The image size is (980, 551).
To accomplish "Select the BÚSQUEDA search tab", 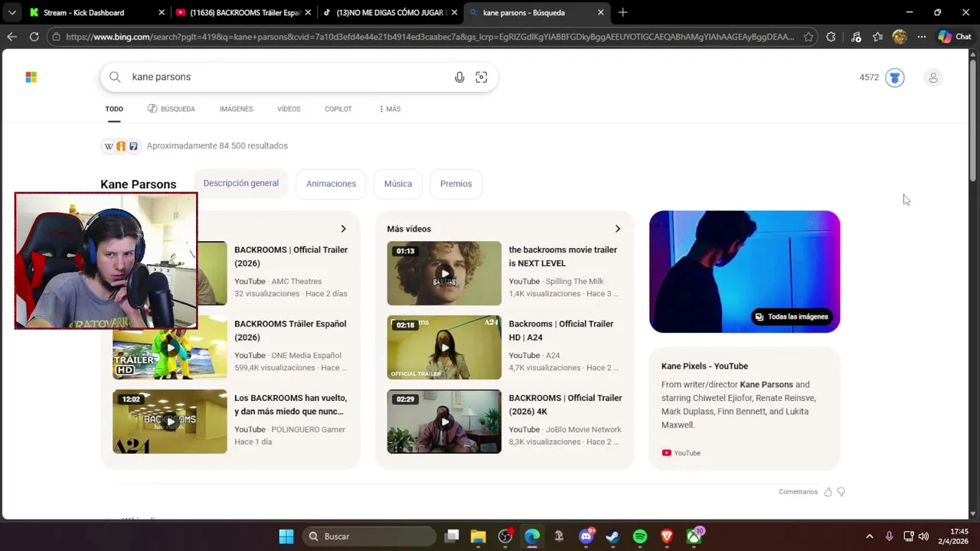I will pyautogui.click(x=171, y=109).
